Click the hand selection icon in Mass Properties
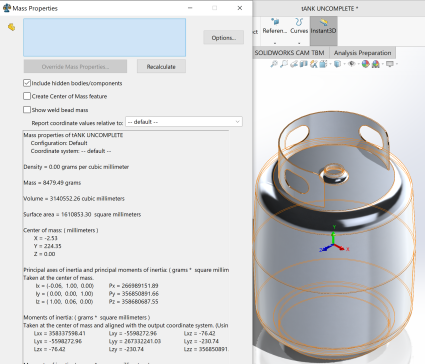This screenshot has height=364, width=425. (x=11, y=27)
